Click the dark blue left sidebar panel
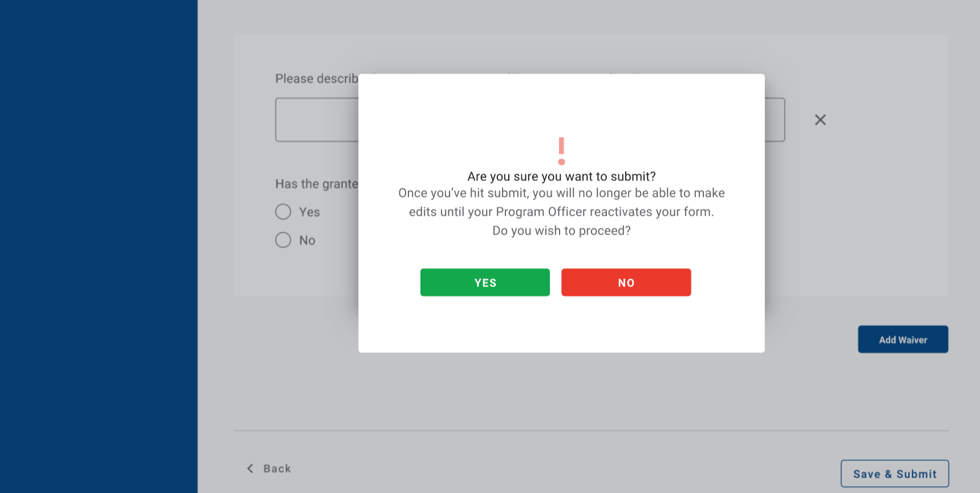 point(99,246)
